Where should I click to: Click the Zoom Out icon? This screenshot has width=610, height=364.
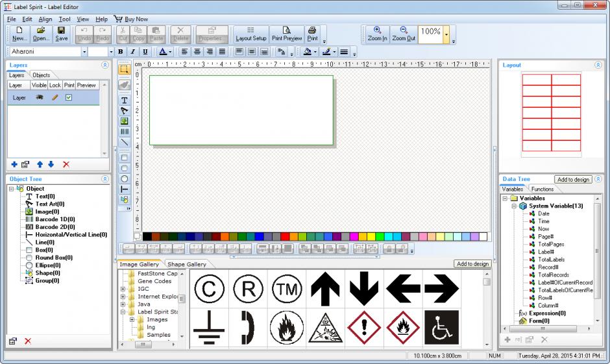tap(404, 34)
